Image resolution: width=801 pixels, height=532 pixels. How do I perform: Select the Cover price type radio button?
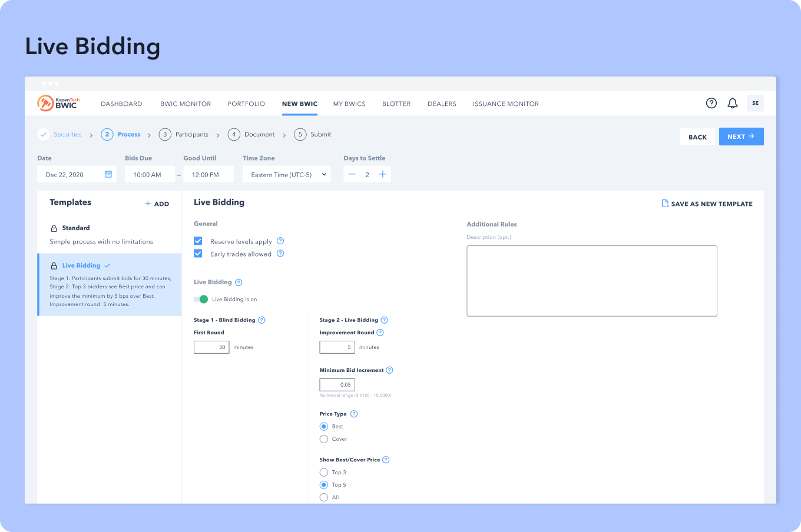tap(324, 439)
